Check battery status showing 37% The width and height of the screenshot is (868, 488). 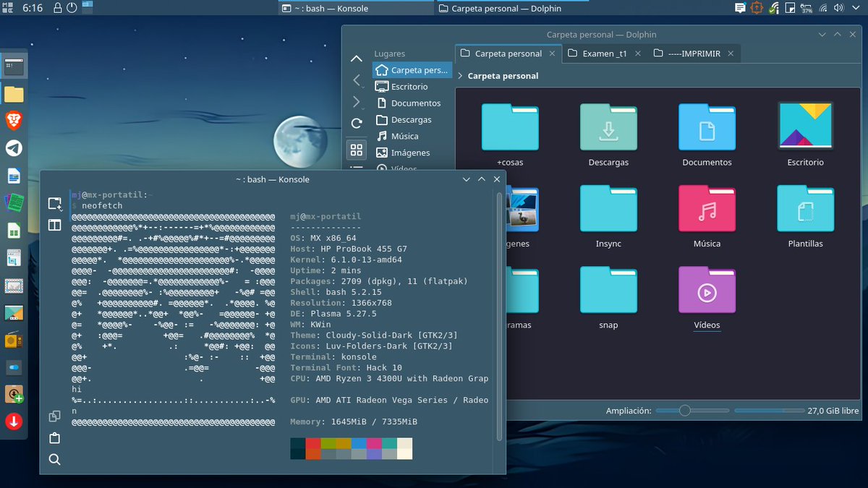pyautogui.click(x=807, y=9)
